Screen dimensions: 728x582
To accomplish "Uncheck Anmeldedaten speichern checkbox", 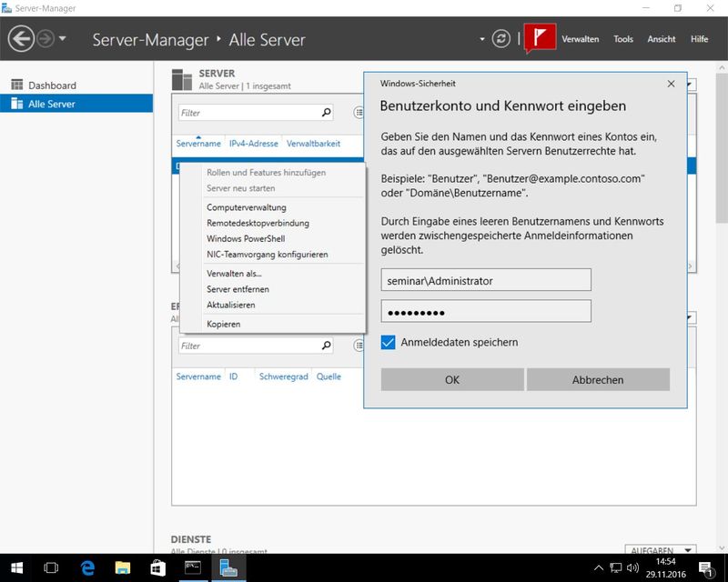I will point(389,342).
